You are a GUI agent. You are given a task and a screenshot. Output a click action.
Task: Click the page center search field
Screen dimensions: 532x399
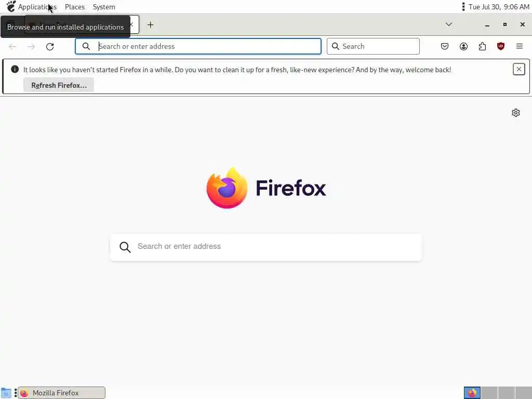pos(265,247)
